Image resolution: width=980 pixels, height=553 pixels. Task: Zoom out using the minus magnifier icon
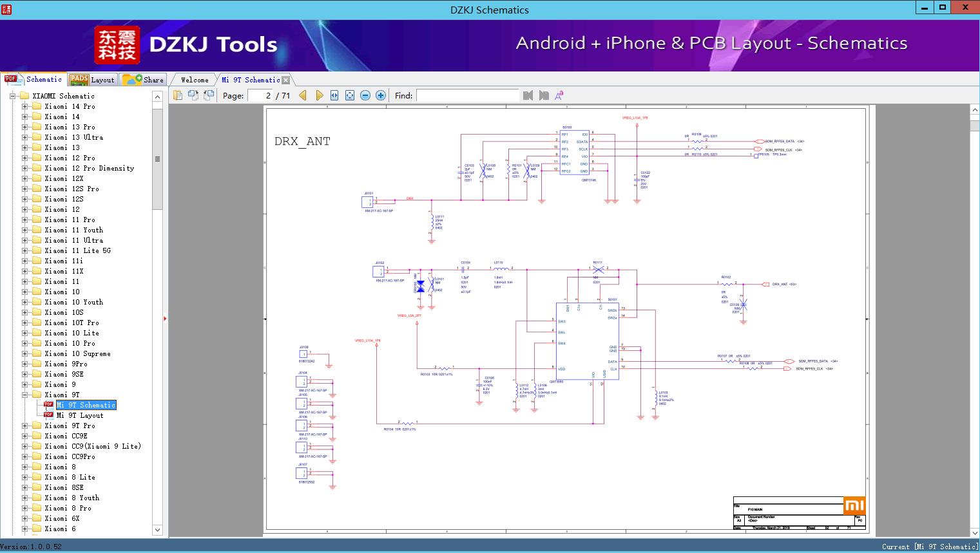click(365, 95)
